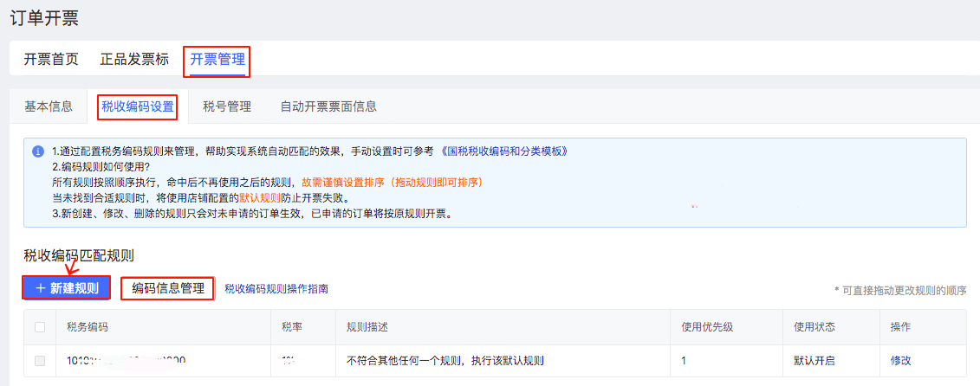
Task: Open the 自动开票票面信息 sub-tab
Action: click(328, 106)
